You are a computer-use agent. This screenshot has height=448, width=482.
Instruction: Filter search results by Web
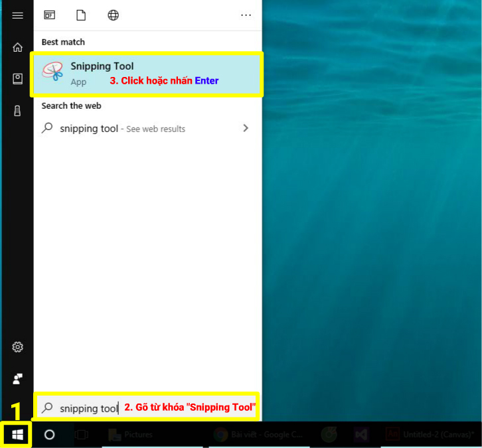[113, 15]
